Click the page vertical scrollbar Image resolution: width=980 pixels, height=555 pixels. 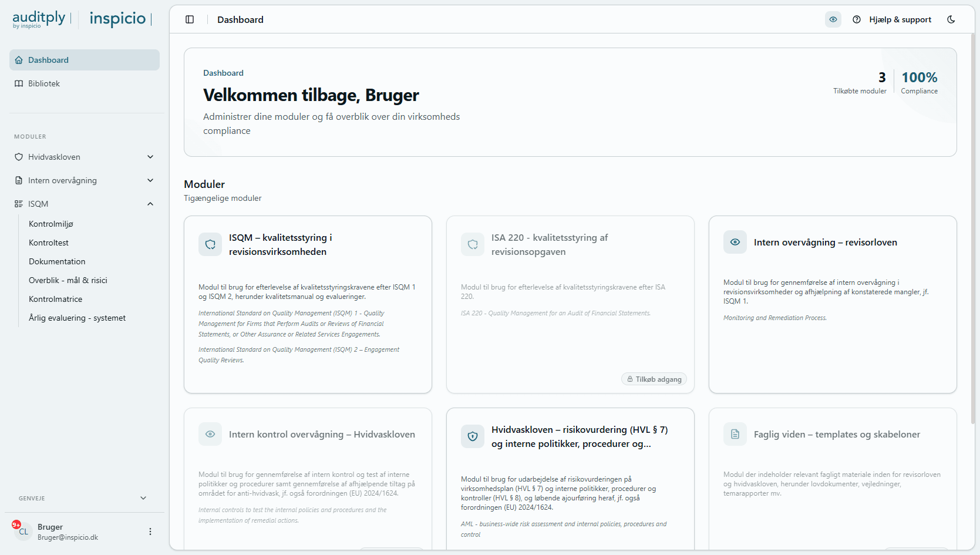click(973, 229)
